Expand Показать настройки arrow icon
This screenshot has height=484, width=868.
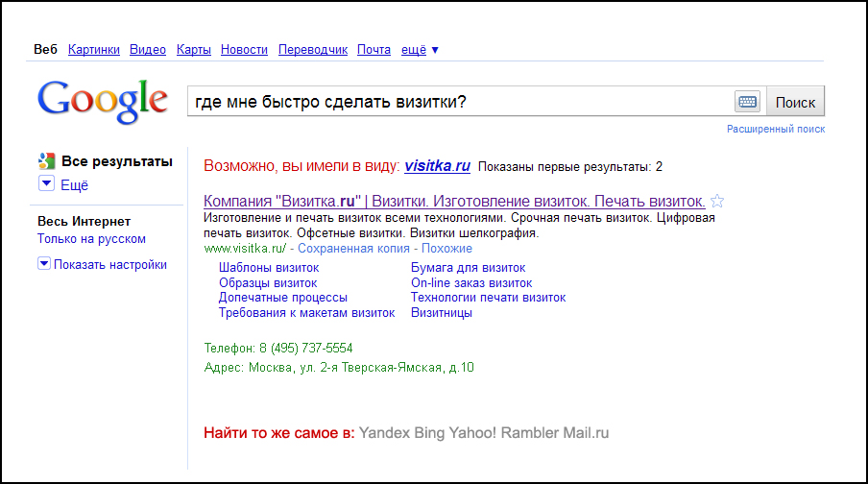pyautogui.click(x=44, y=263)
